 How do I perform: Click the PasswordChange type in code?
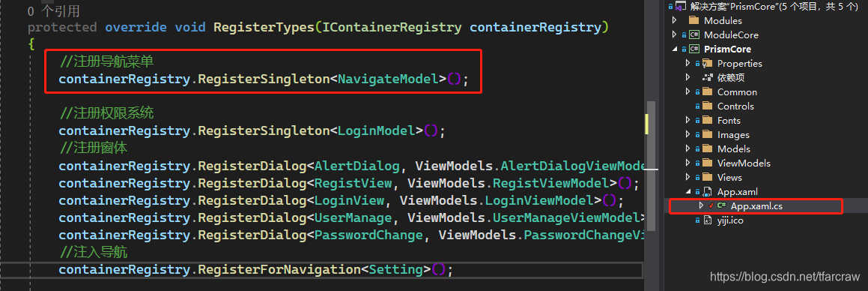click(368, 235)
